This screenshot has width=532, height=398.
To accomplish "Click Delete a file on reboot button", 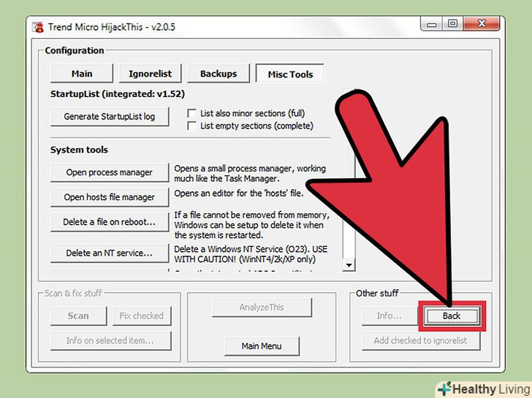I will [x=110, y=222].
